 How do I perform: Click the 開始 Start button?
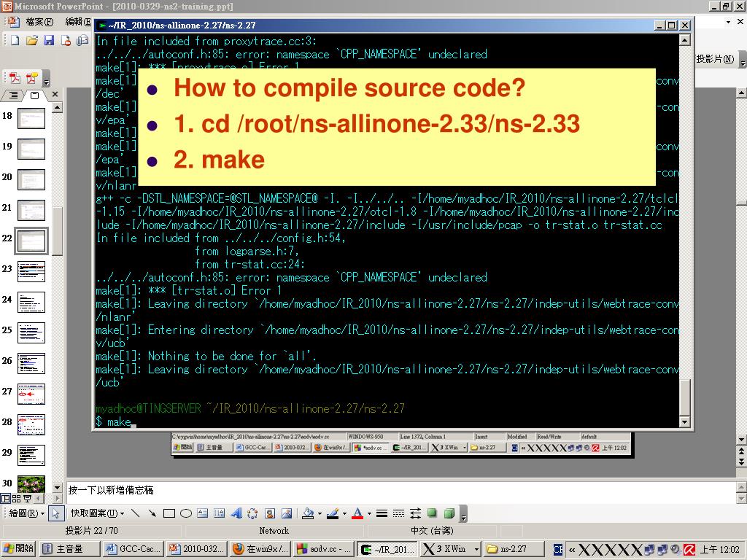point(19,548)
